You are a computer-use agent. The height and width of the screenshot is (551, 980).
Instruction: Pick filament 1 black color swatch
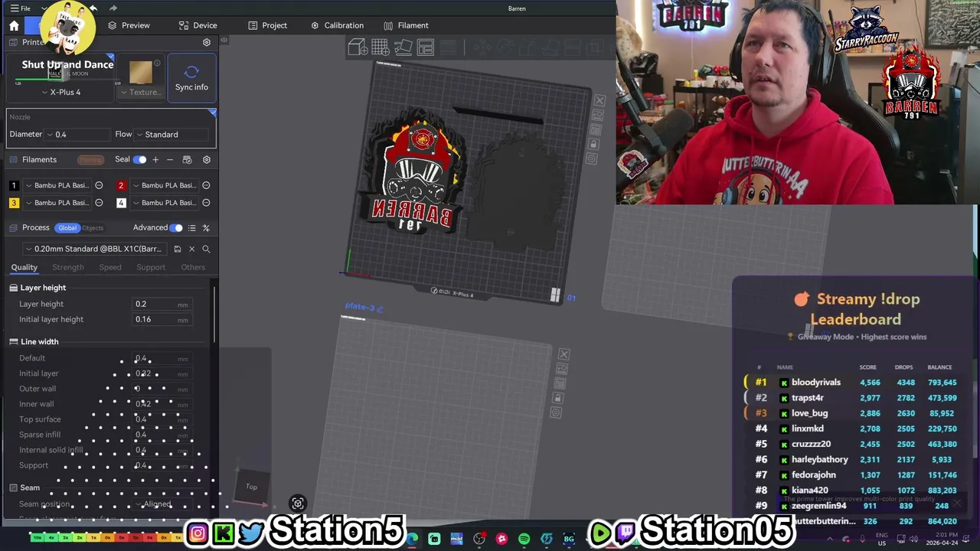pyautogui.click(x=14, y=185)
